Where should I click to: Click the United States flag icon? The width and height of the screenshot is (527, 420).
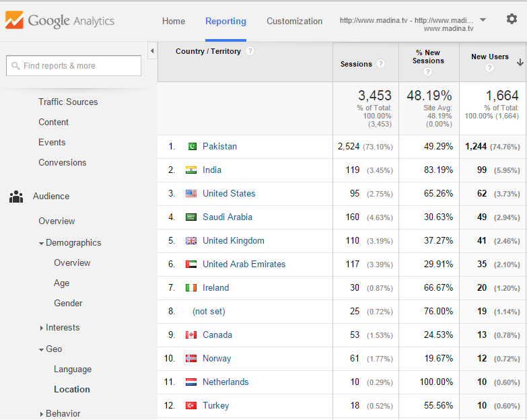191,194
